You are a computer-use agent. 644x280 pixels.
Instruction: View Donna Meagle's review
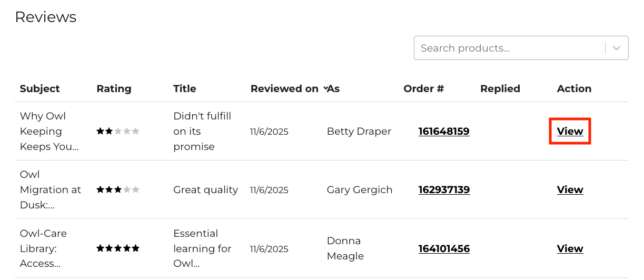(570, 248)
